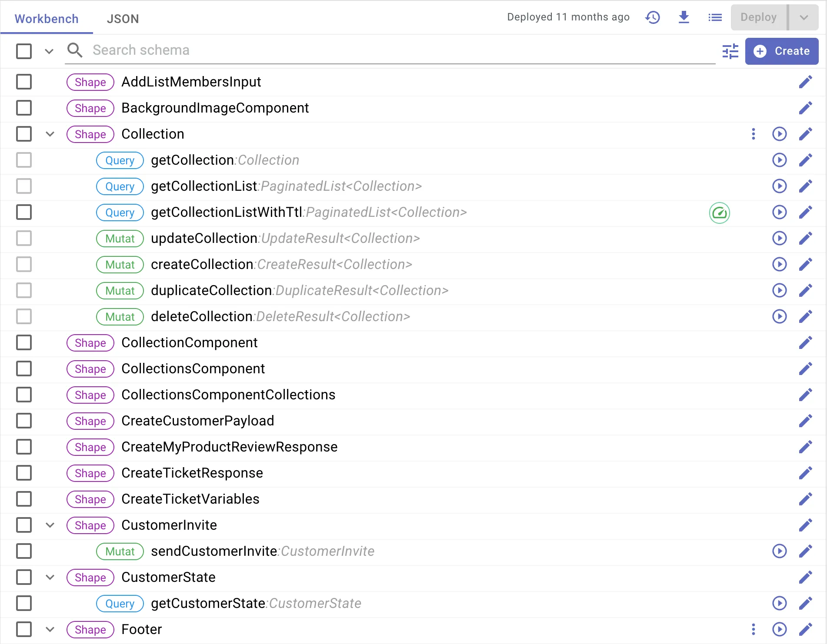Click the Deploy button

[759, 17]
